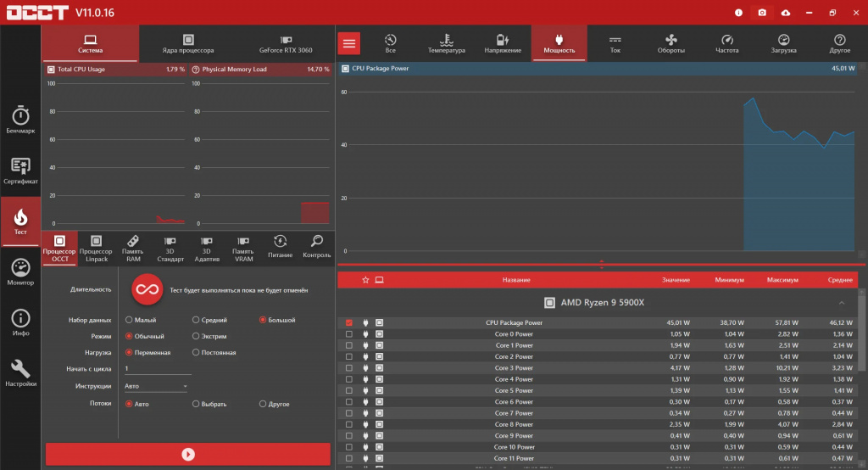Open the Инфо sidebar section
Screen dimensions: 868x470
[x=20, y=322]
